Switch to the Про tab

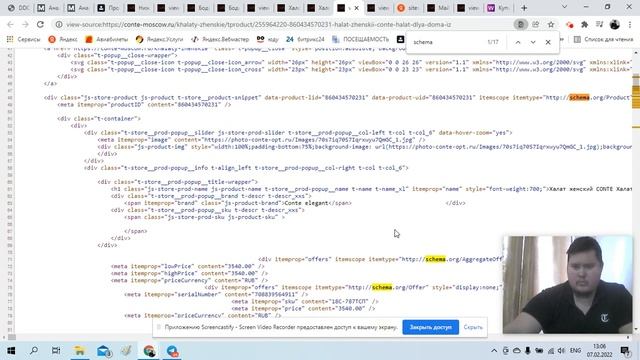point(108,8)
